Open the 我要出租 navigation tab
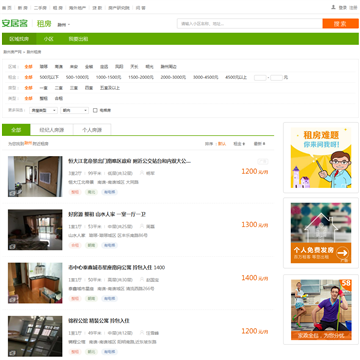Screen dimensions: 360x360 coord(78,39)
